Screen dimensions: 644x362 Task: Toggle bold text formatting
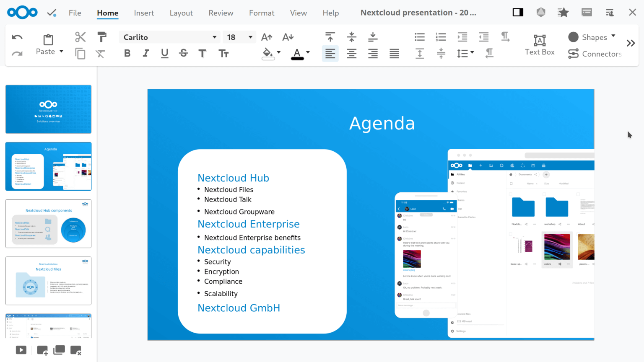click(127, 53)
